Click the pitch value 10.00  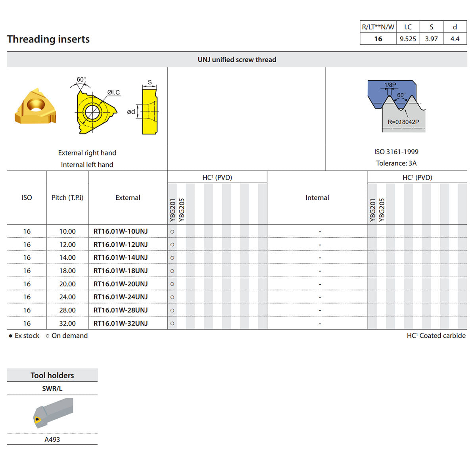click(67, 231)
